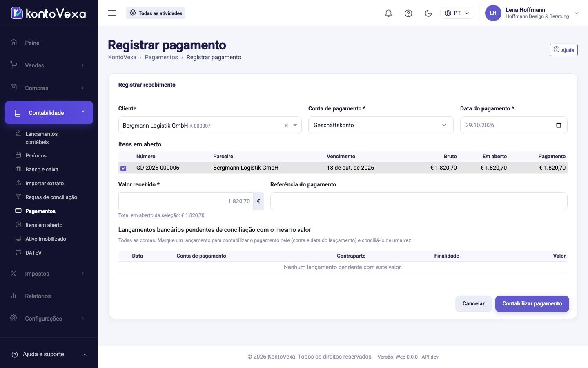The width and height of the screenshot is (588, 368).
Task: Click the Itens em aberto clock icon
Action: click(x=18, y=224)
